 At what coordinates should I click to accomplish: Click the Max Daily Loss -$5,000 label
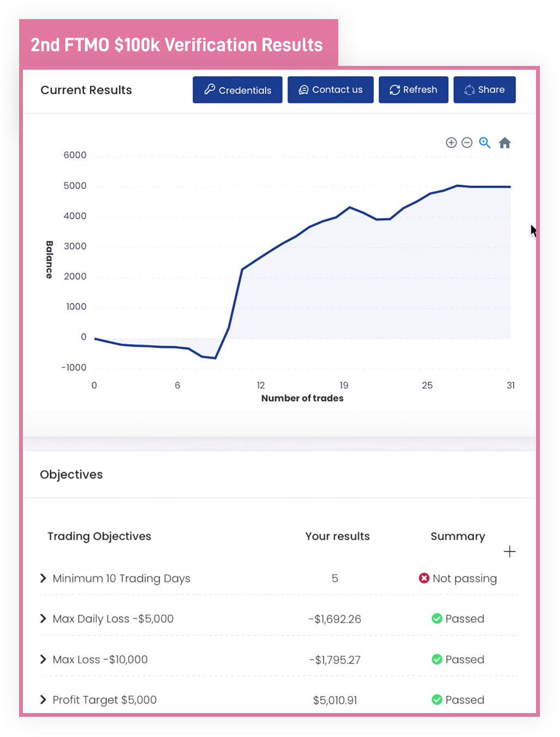click(x=113, y=619)
